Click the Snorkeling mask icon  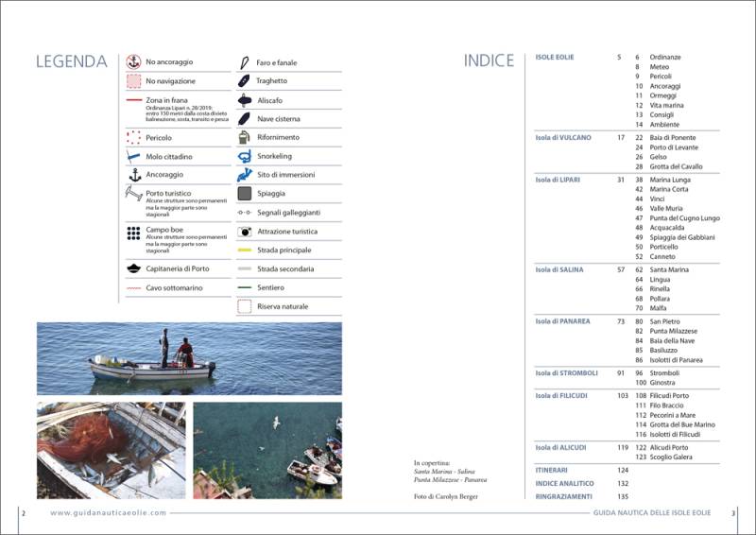(x=244, y=156)
